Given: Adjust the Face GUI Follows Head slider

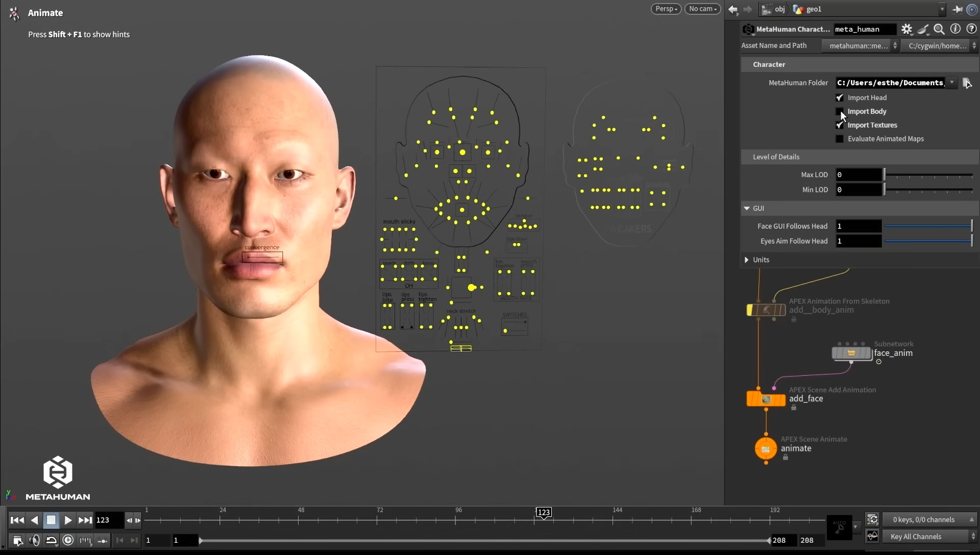Looking at the screenshot, I should (928, 226).
